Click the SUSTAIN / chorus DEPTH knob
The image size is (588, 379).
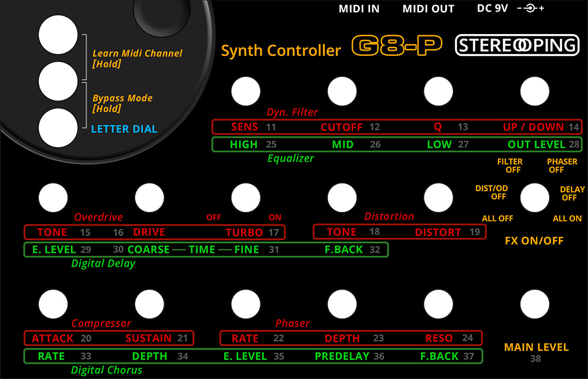[149, 304]
